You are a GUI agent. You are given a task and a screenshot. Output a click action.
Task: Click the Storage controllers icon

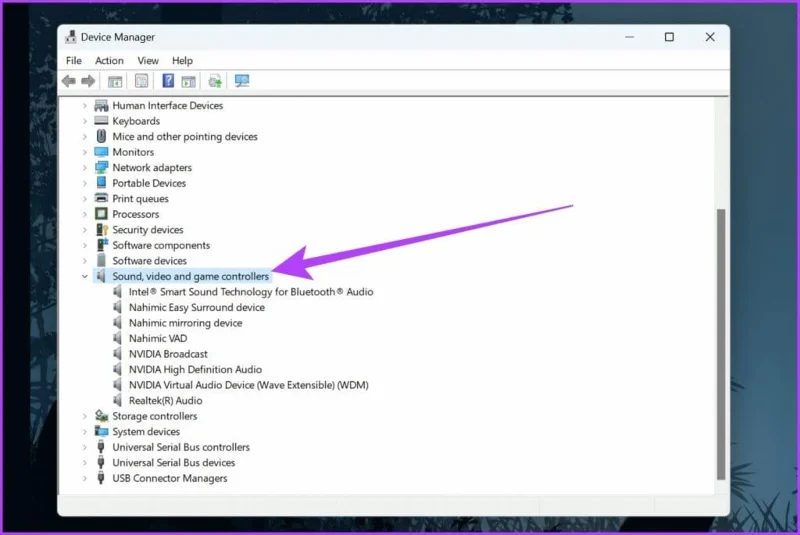[x=101, y=416]
